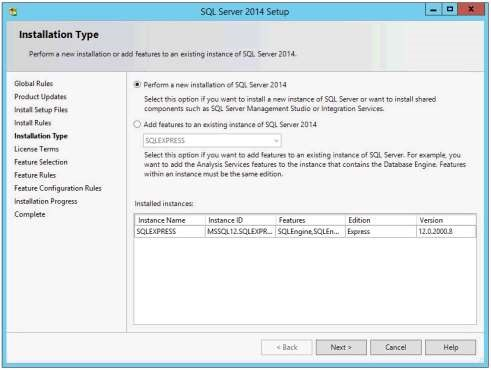Select Install Rules step in sidebar

[x=33, y=123]
